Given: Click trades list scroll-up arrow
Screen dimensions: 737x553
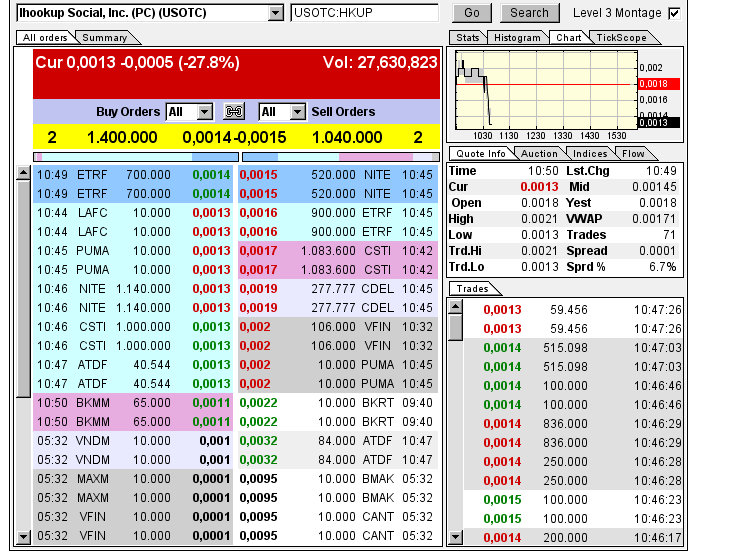Looking at the screenshot, I should (455, 306).
